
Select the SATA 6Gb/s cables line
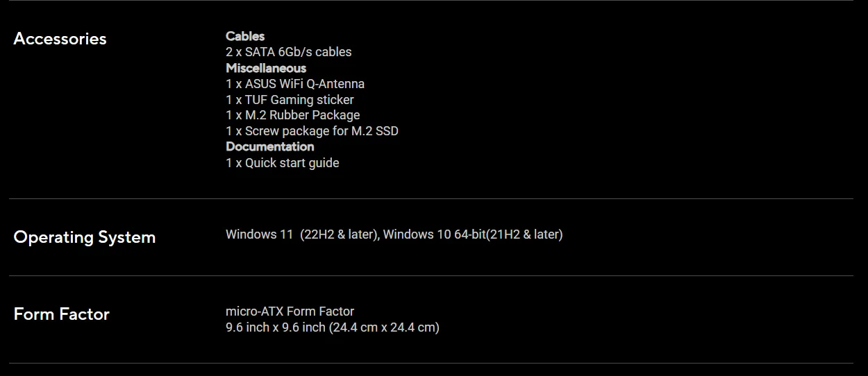click(288, 52)
